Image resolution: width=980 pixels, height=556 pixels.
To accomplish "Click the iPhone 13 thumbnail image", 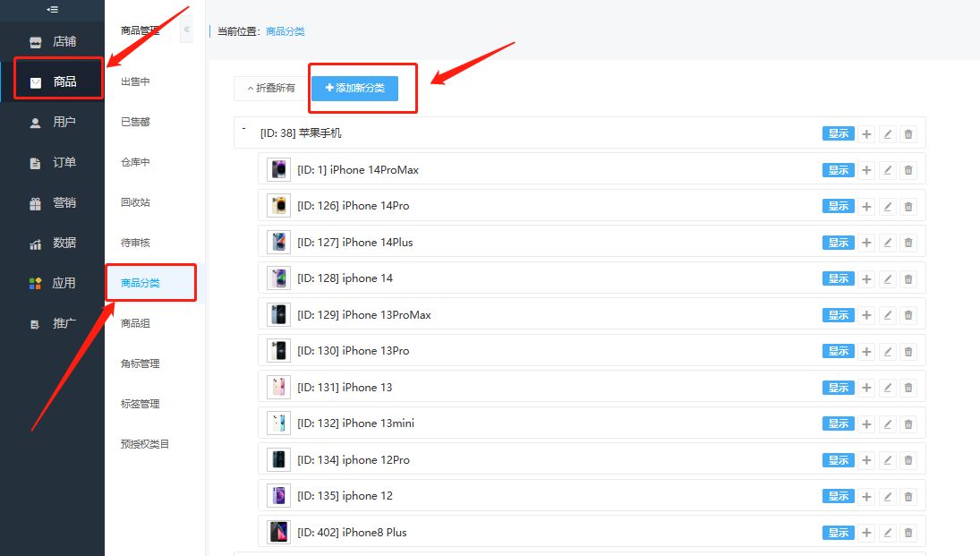I will point(278,387).
